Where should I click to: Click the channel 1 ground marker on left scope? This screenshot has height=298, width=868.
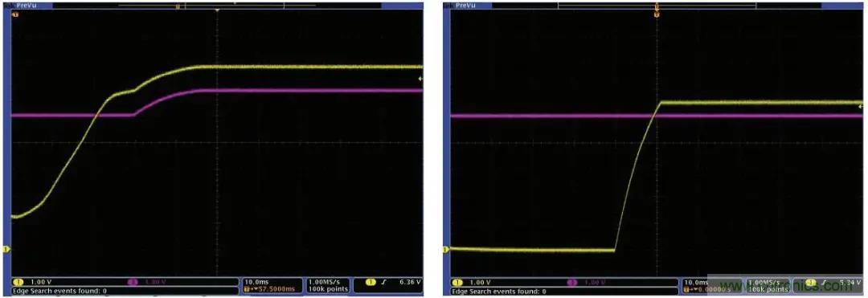[7, 249]
